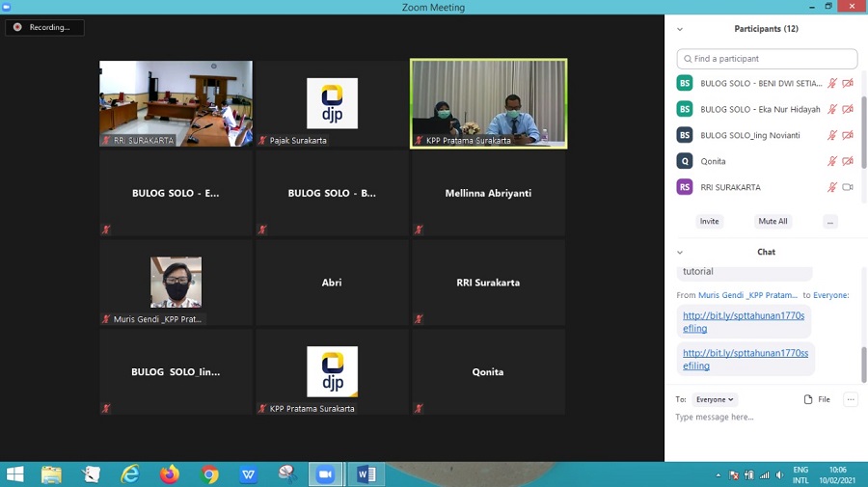Click the Recording indicator at top left
This screenshot has width=868, height=487.
pos(44,28)
